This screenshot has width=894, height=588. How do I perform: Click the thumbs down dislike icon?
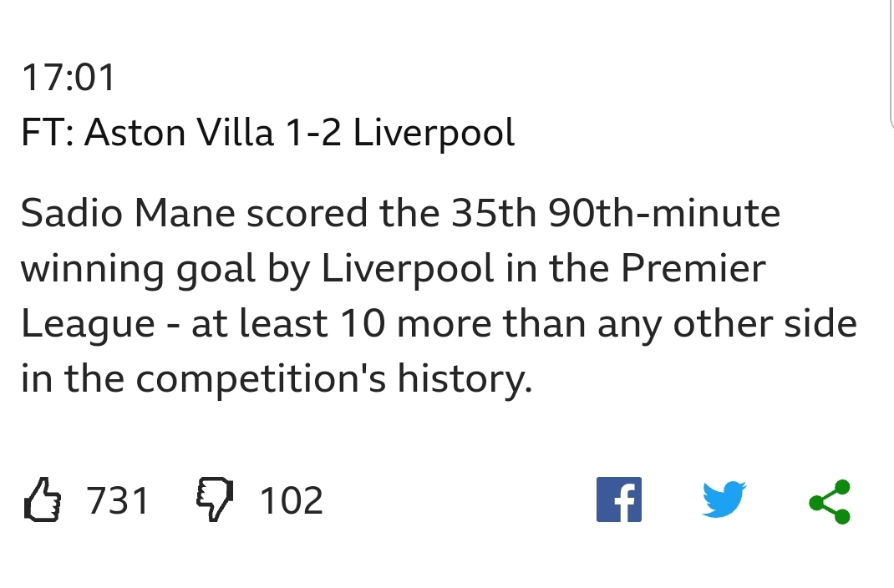(215, 499)
